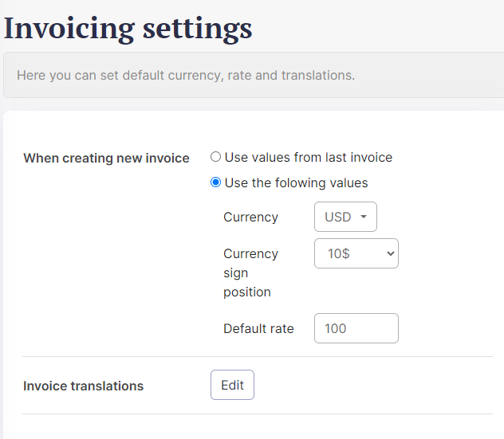The width and height of the screenshot is (504, 439).
Task: Focus the Default rate input field
Action: (356, 328)
